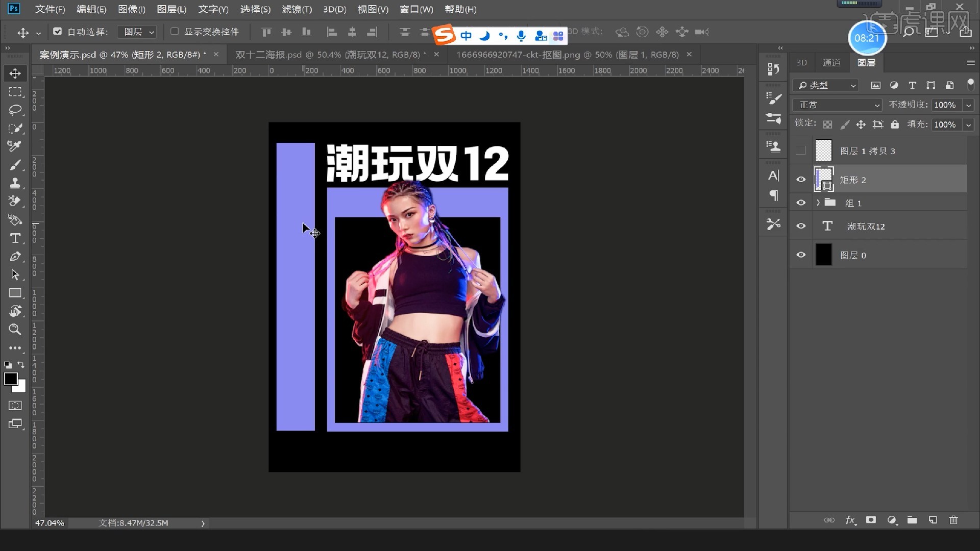980x551 pixels.
Task: Open the 图像(I) menu
Action: 132,9
